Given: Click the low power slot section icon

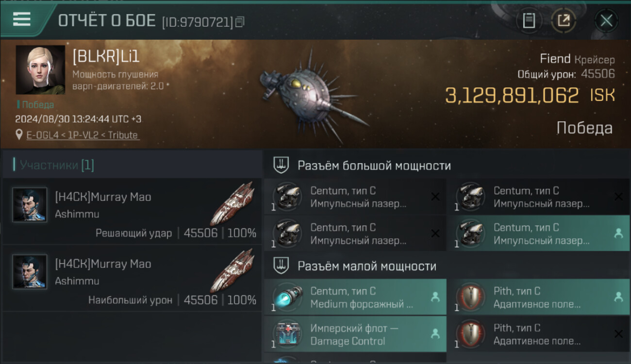Looking at the screenshot, I should 282,266.
